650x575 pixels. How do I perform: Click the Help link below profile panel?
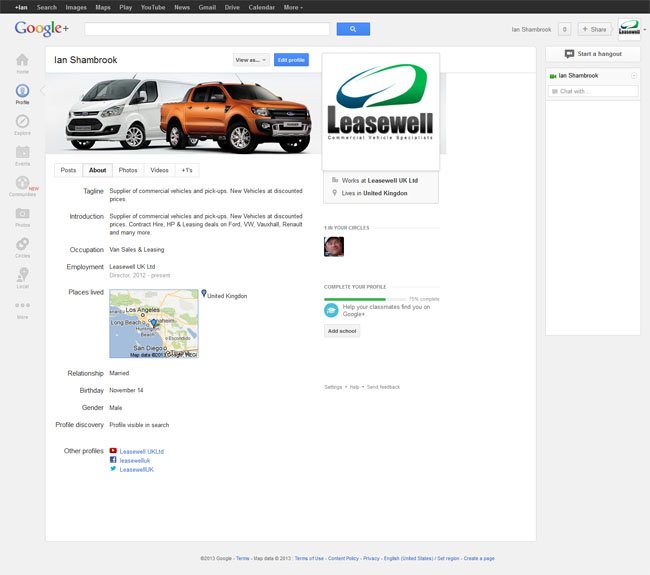pyautogui.click(x=354, y=387)
